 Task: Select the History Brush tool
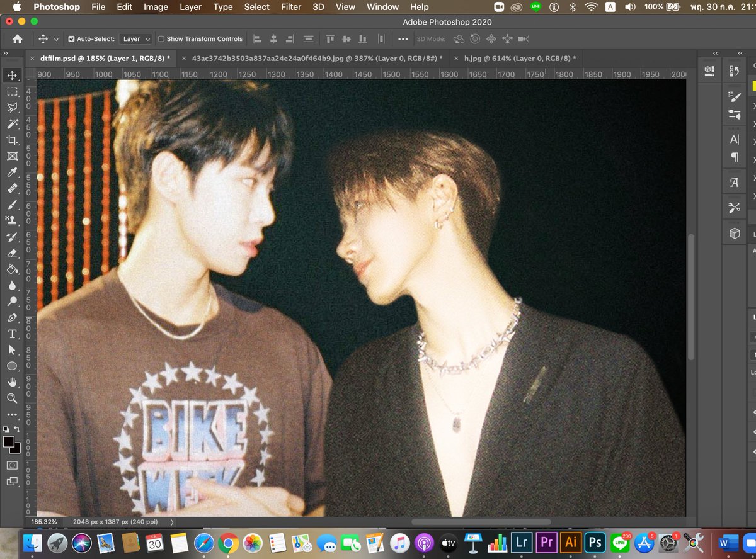tap(12, 237)
